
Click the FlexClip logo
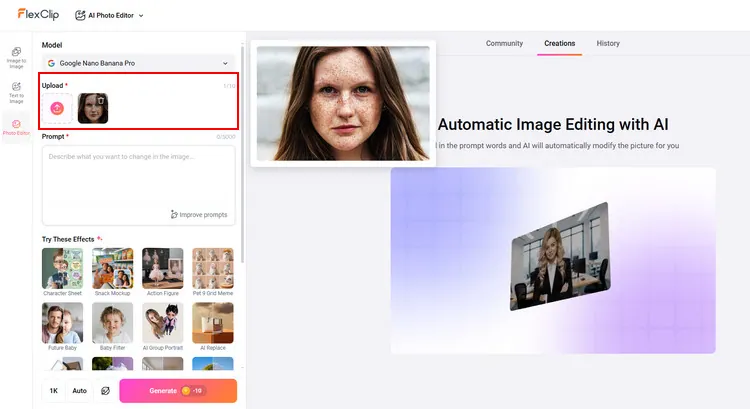(x=38, y=14)
